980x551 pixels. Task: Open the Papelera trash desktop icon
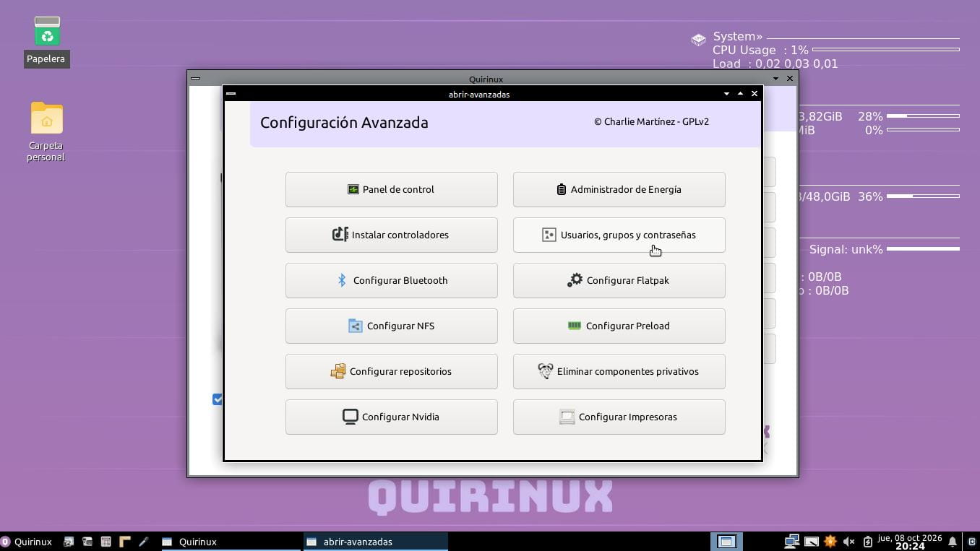pos(47,42)
